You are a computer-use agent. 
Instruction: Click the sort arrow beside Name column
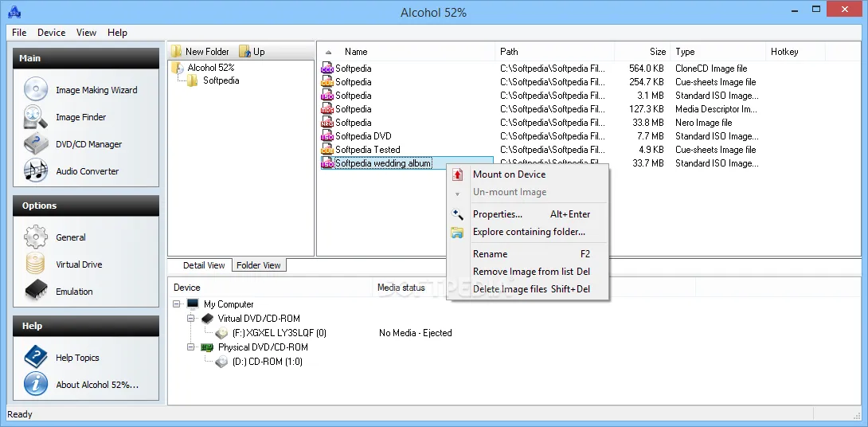[329, 52]
